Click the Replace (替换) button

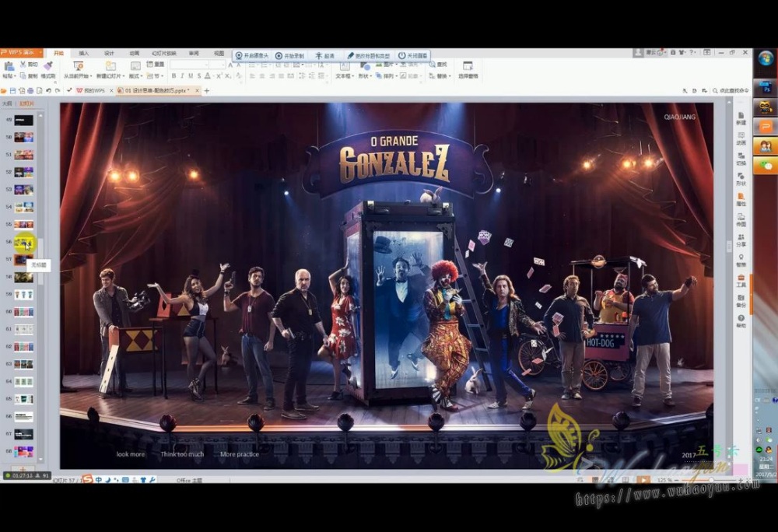point(440,76)
